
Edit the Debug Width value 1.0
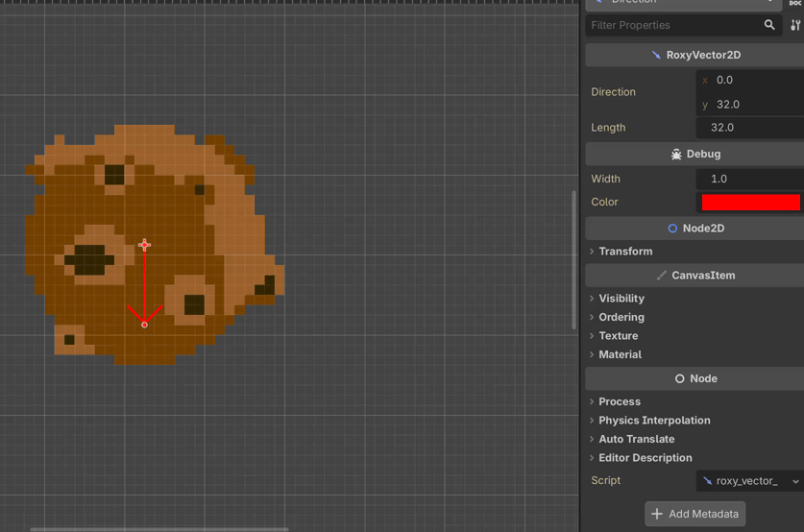[x=749, y=179]
